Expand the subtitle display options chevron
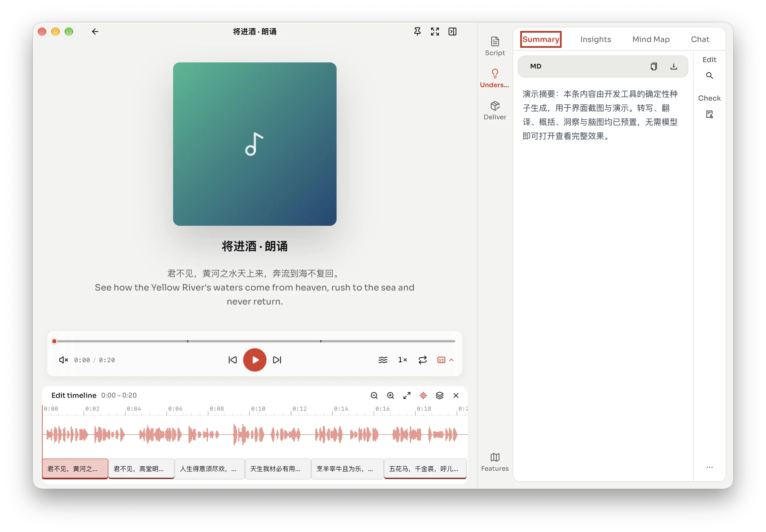Viewport: 766px width, 532px height. (451, 360)
